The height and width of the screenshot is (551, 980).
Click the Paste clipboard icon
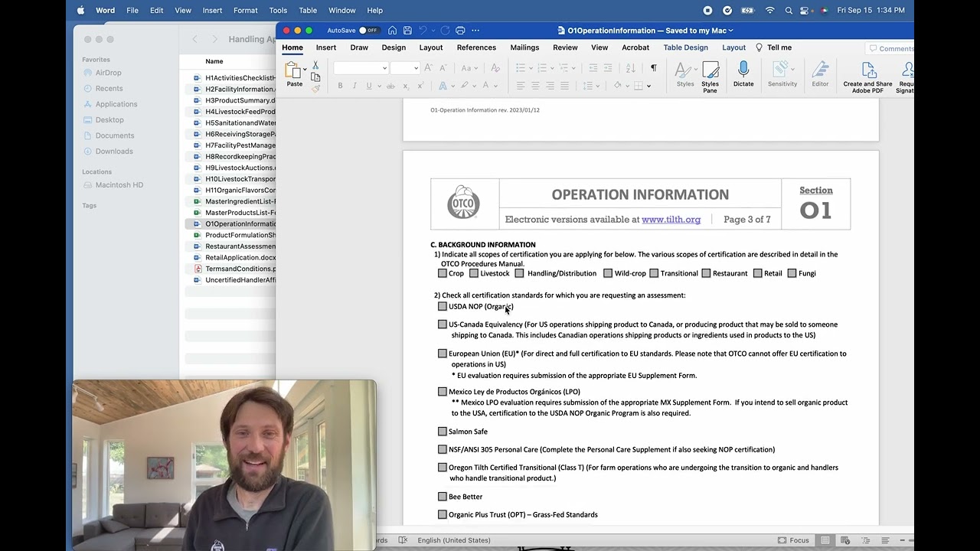[294, 71]
